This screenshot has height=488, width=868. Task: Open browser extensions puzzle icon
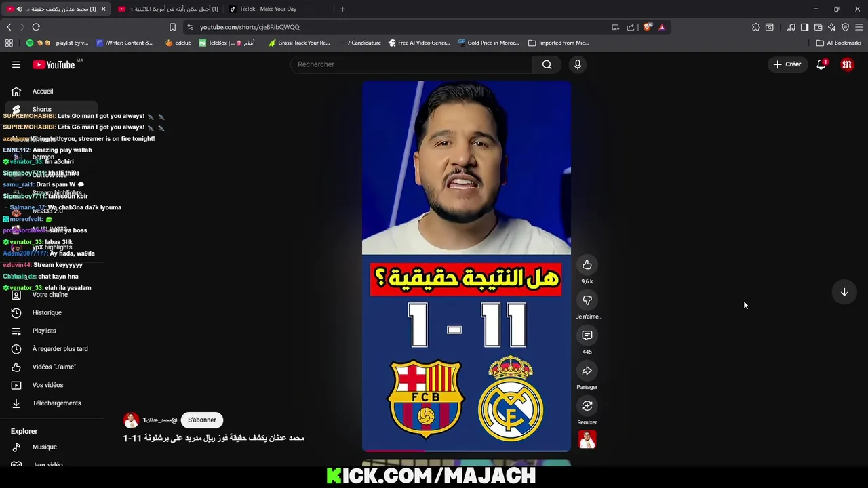(x=756, y=27)
